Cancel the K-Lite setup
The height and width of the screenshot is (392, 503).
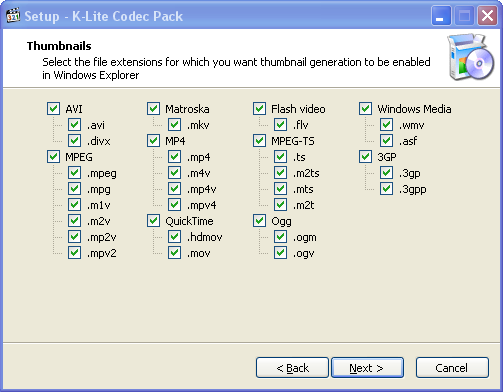point(452,368)
